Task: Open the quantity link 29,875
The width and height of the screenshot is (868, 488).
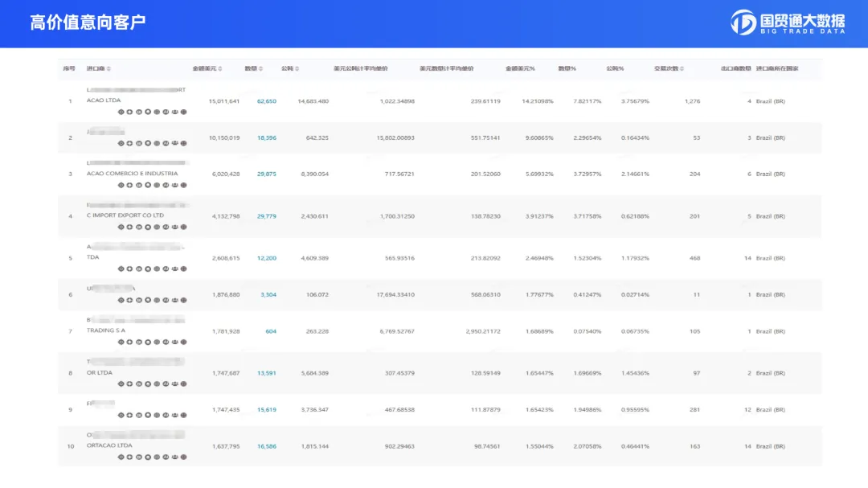Action: click(x=266, y=174)
